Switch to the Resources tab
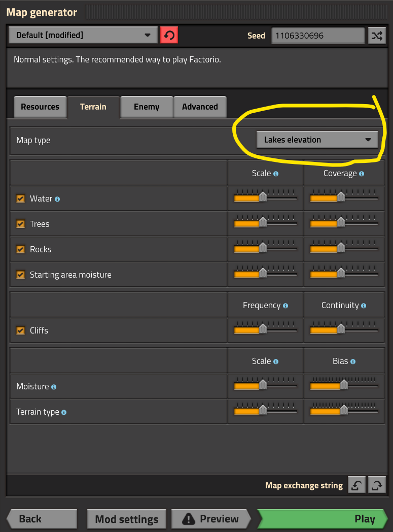The image size is (393, 532). click(40, 107)
